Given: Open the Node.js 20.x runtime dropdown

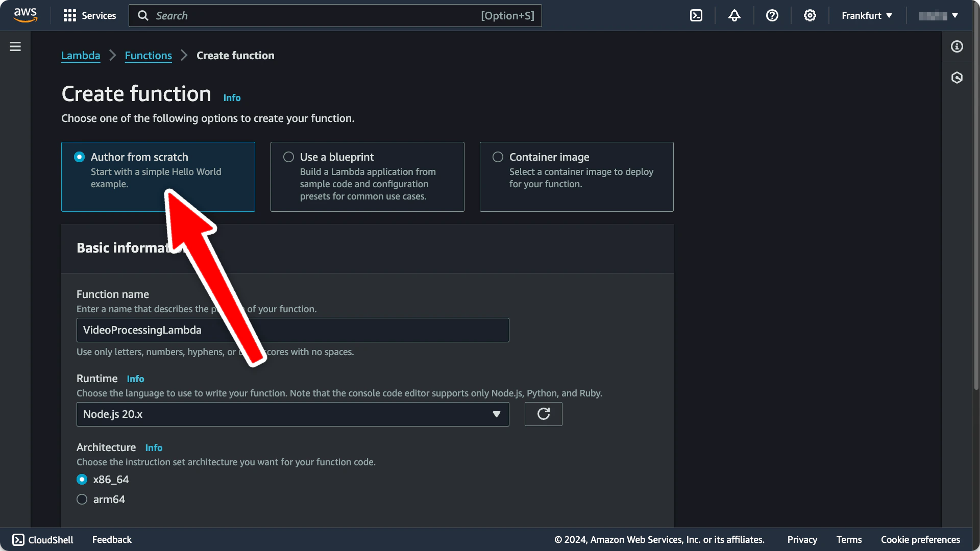Looking at the screenshot, I should (292, 414).
